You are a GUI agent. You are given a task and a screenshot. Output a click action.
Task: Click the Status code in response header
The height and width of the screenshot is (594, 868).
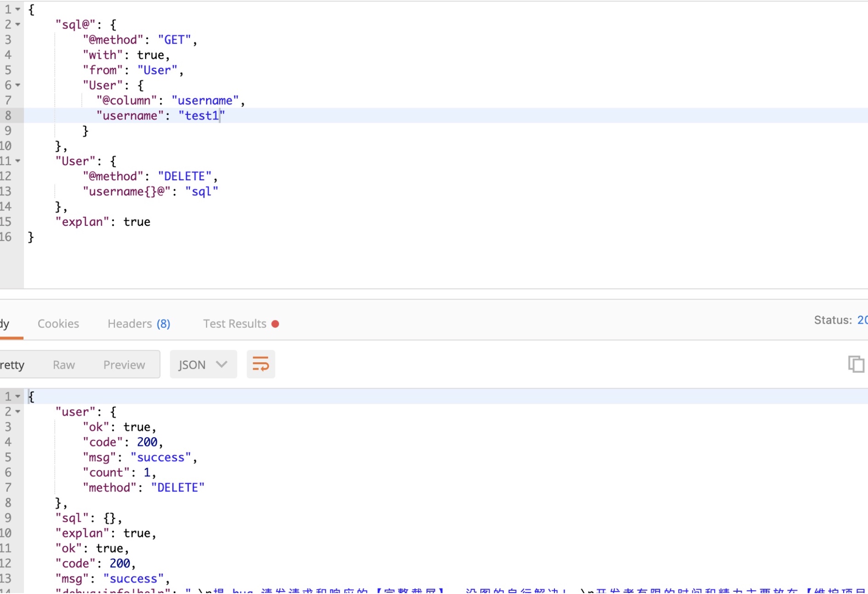pos(862,320)
